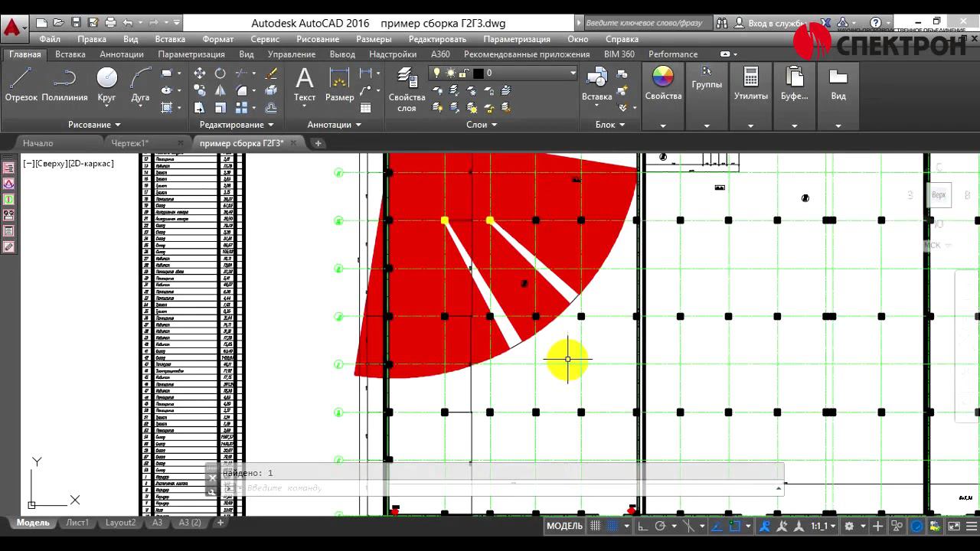Toggle annotation objects visibility
This screenshot has width=980, height=551.
tap(764, 526)
